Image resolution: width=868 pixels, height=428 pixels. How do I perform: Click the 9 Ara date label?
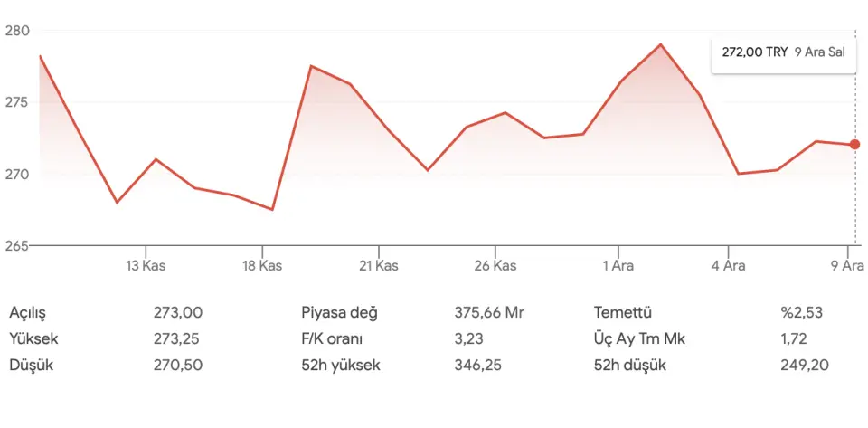click(x=848, y=266)
